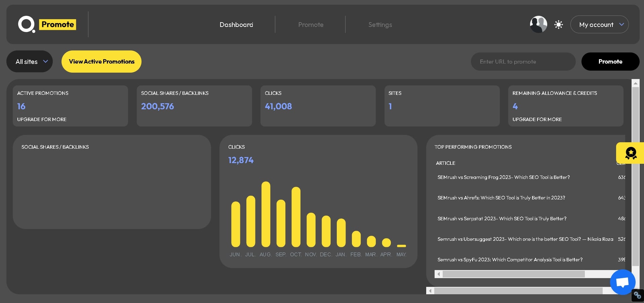Screen dimensions: 644x303
Task: Switch to the Promote tab
Action: click(x=311, y=24)
